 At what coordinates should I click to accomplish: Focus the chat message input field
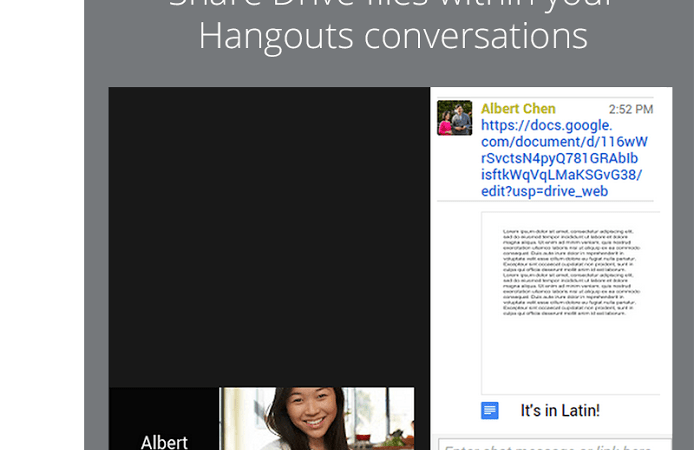pos(555,444)
